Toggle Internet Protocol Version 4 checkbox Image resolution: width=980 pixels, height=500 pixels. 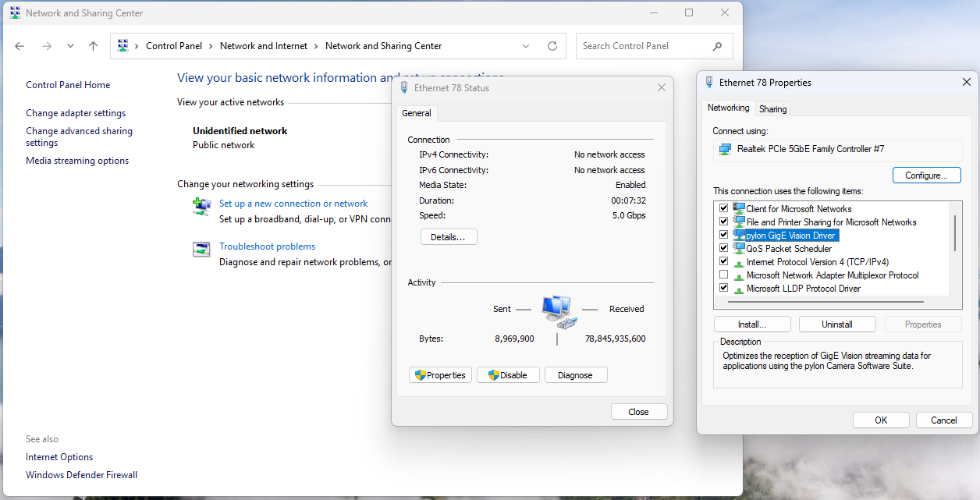click(723, 261)
